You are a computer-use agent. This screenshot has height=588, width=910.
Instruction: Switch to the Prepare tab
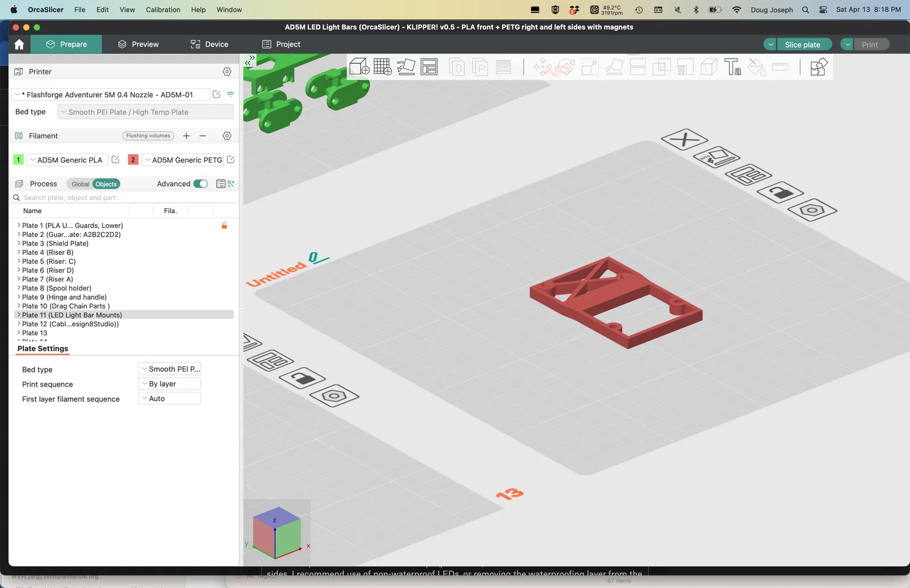(x=67, y=44)
